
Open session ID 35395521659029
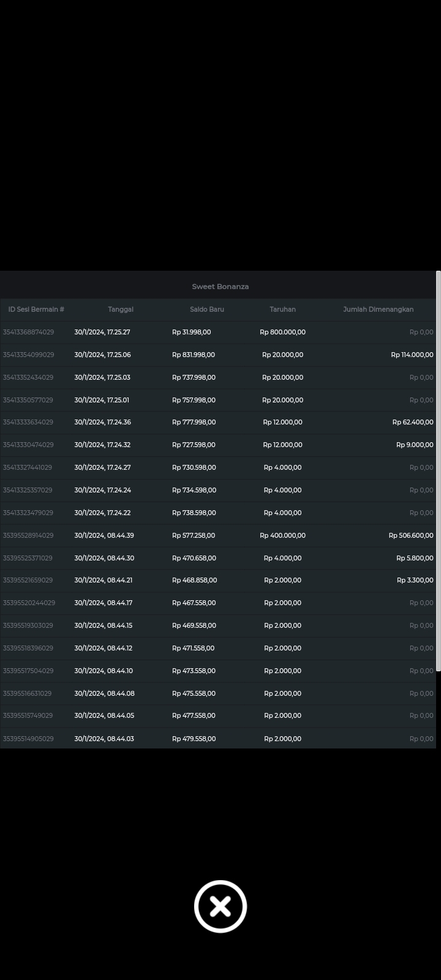pos(28,580)
